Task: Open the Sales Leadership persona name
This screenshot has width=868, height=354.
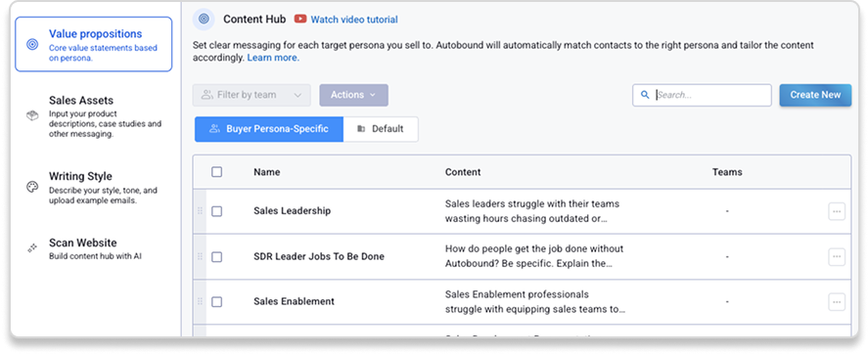Action: tap(293, 211)
